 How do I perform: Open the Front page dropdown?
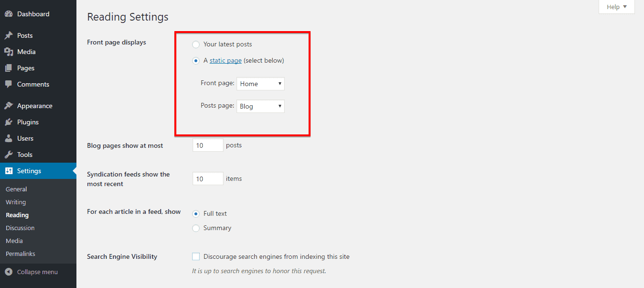pos(260,84)
